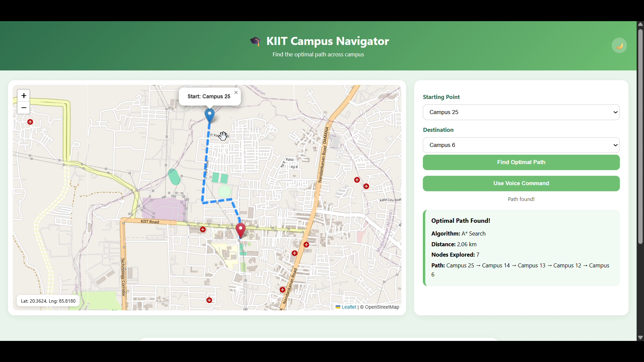
Task: Click the Use Voice Command button
Action: tap(521, 183)
